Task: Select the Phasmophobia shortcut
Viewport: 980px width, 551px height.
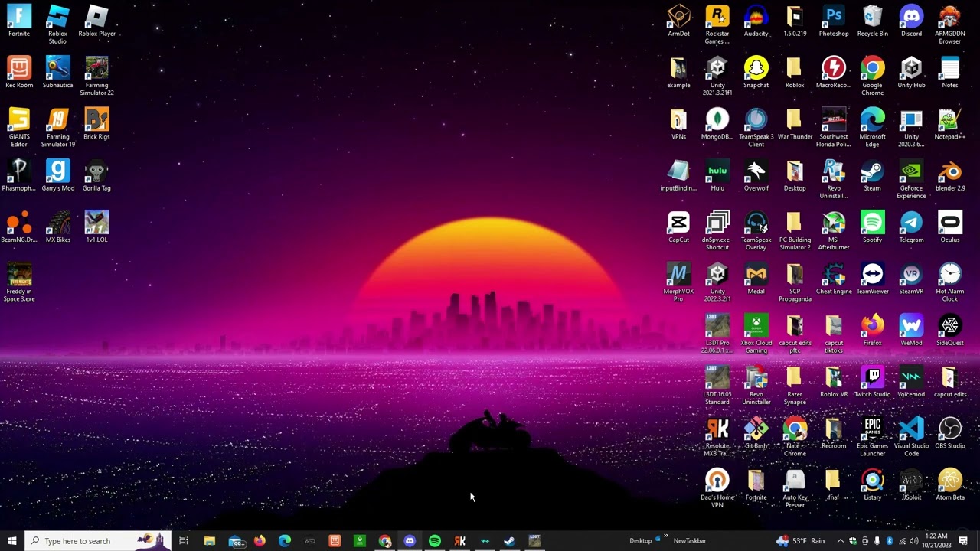Action: click(x=19, y=175)
